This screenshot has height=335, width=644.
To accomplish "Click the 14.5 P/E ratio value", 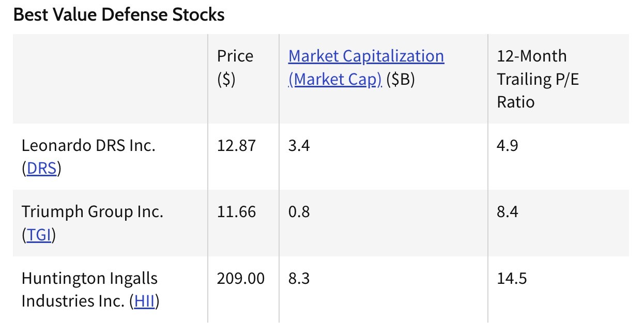I will pos(512,279).
